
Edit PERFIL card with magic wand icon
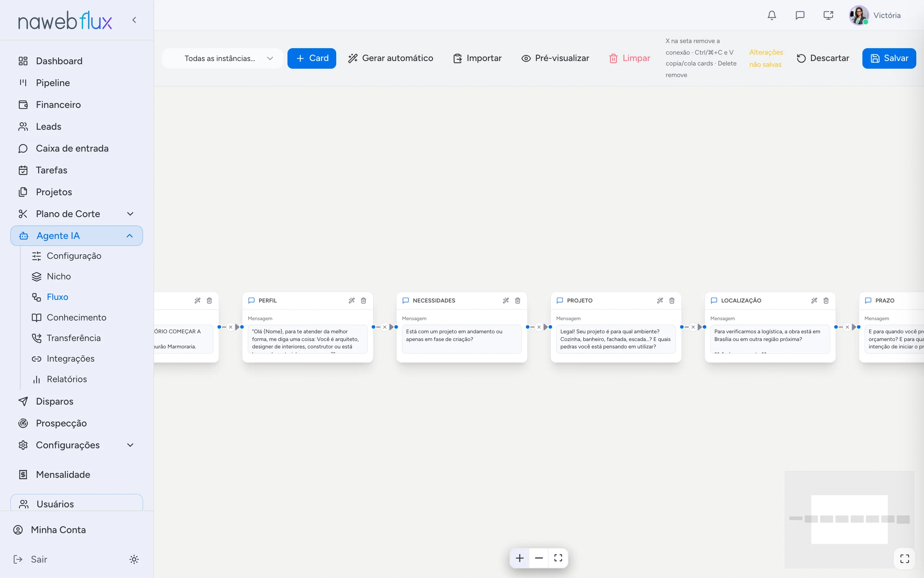click(352, 301)
